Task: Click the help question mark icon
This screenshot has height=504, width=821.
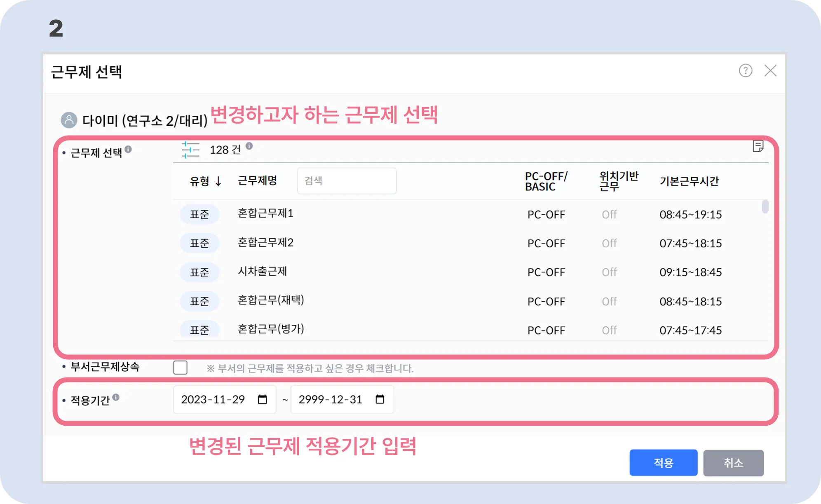Action: (x=745, y=71)
